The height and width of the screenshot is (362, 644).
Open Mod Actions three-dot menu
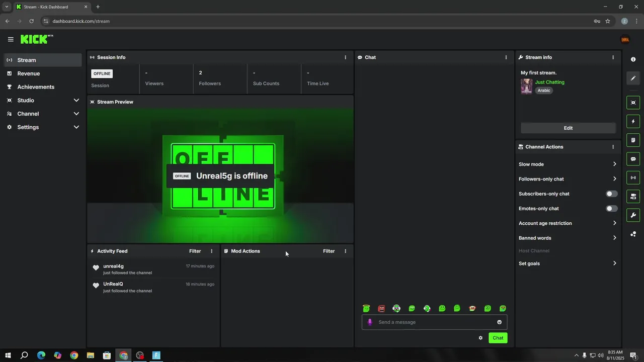pos(345,251)
